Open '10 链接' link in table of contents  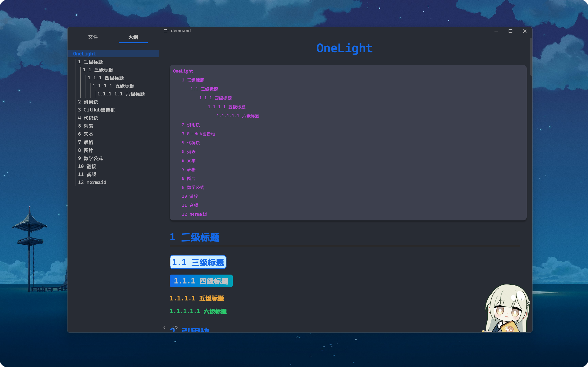[190, 196]
